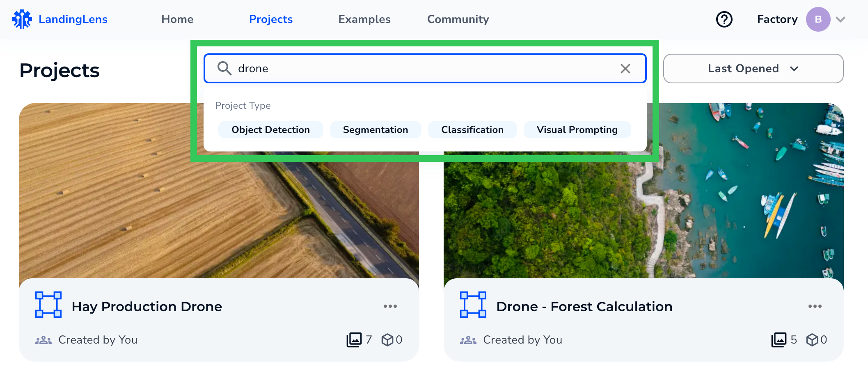868x376 pixels.
Task: Open the Examples page
Action: (x=364, y=19)
